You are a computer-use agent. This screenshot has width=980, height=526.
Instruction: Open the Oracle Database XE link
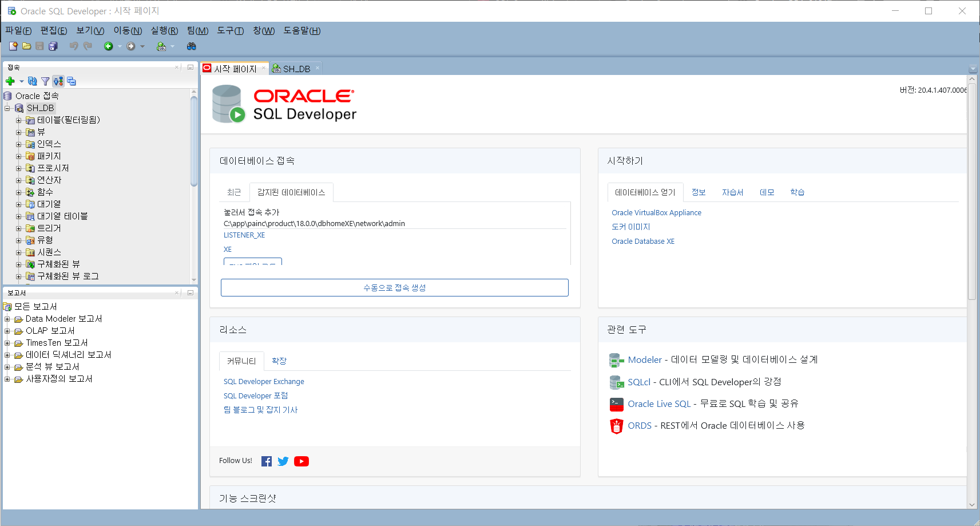click(x=643, y=242)
